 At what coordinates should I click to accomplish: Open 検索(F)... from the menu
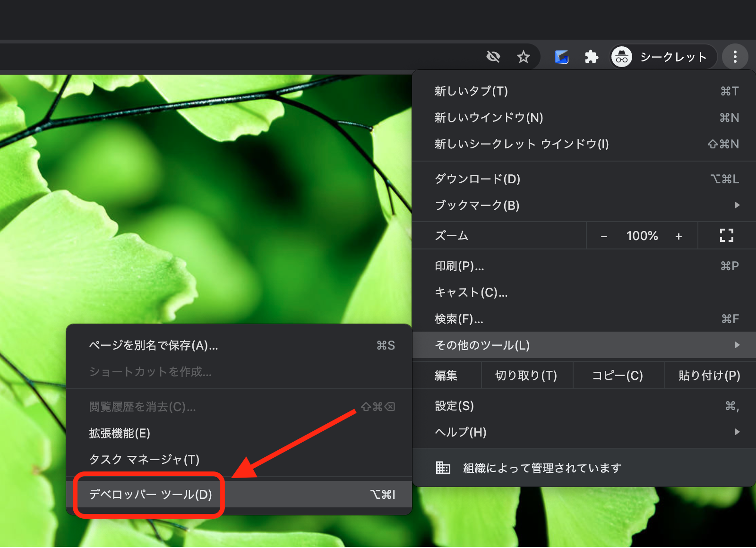point(584,319)
